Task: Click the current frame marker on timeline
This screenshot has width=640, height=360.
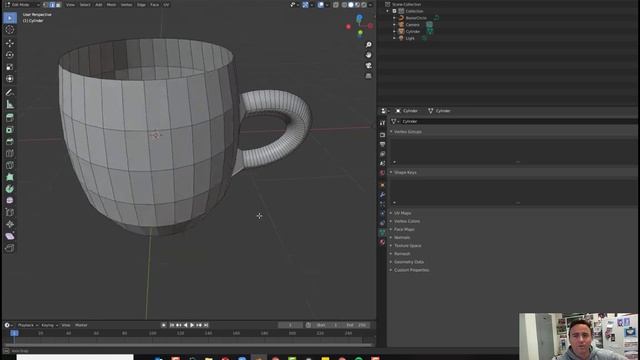Action: pyautogui.click(x=14, y=333)
